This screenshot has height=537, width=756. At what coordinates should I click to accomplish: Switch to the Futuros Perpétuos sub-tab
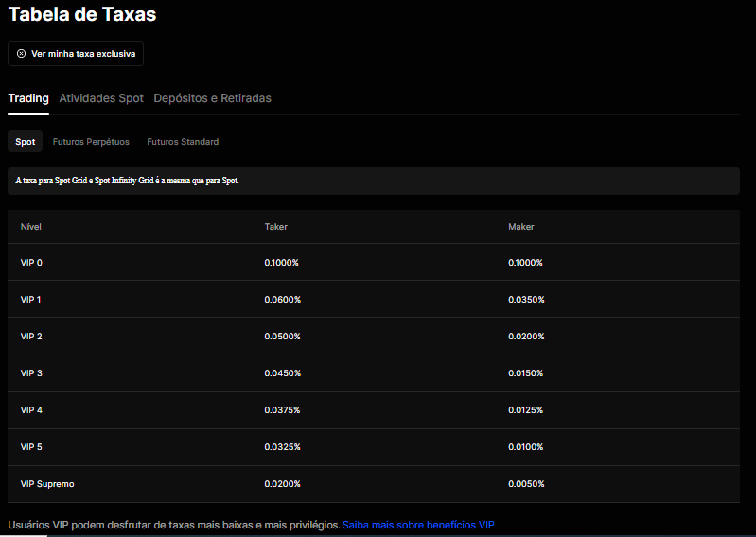(x=91, y=142)
